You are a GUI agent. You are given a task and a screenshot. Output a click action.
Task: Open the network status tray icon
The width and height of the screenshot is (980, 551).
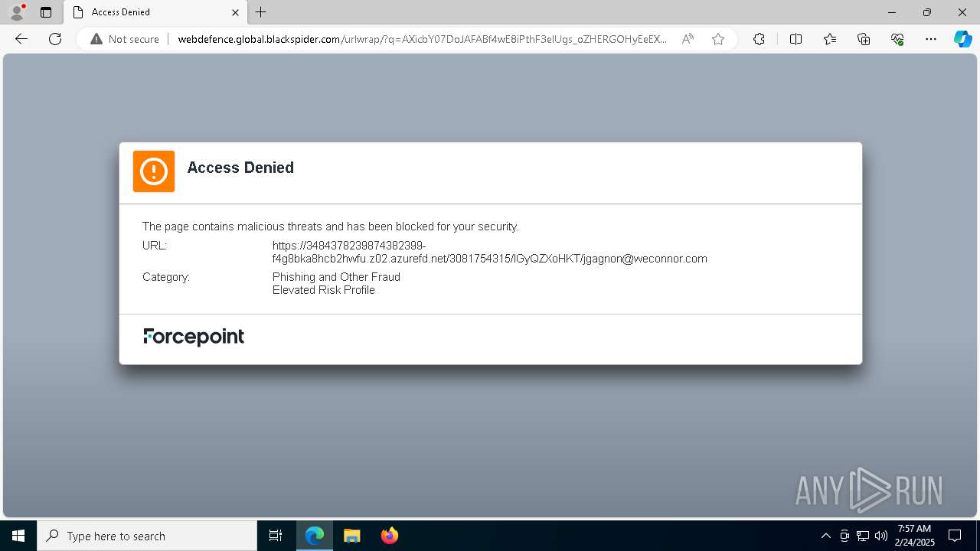[x=863, y=536]
